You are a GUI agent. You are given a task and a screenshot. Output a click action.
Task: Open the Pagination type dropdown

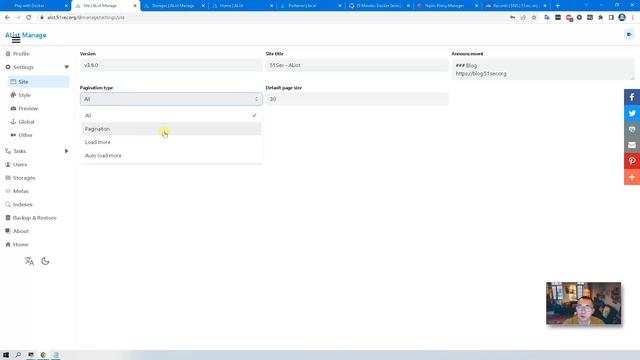(171, 99)
